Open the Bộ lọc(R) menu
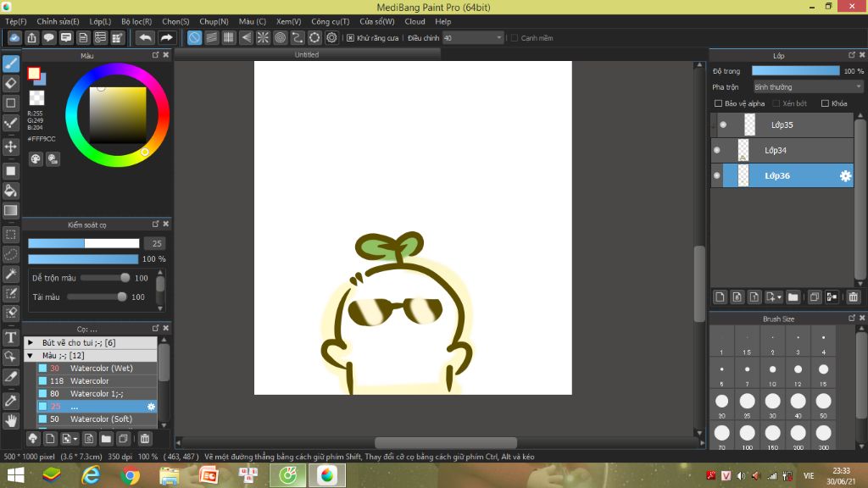 [136, 21]
